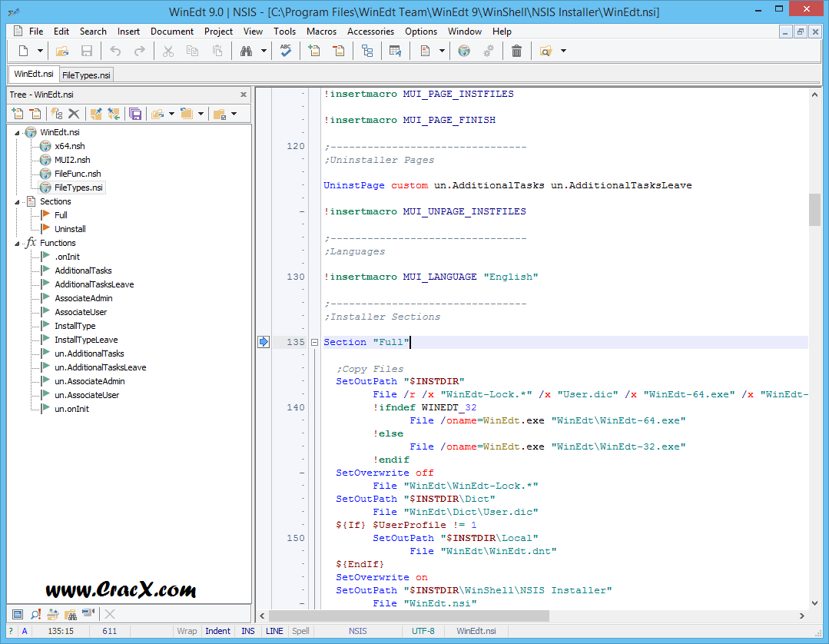
Task: Collapse the Sections tree node
Action: tap(17, 202)
